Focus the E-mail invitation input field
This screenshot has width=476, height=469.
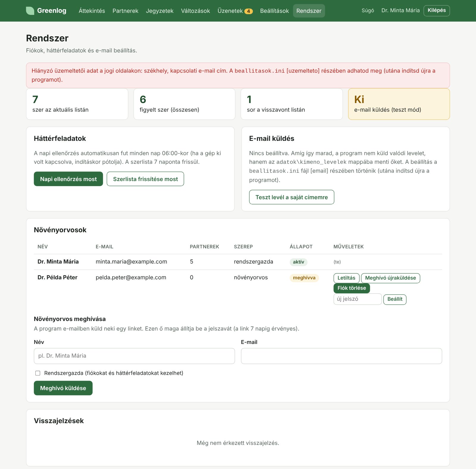click(x=341, y=356)
